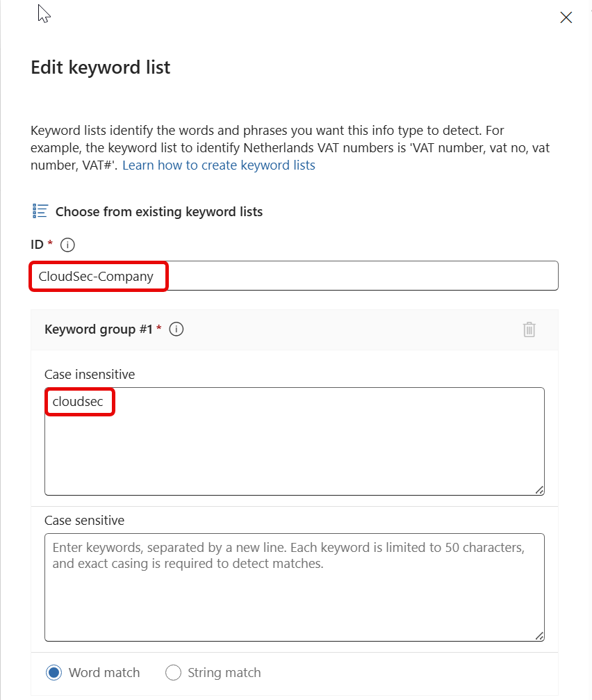Viewport: 592px width, 700px height.
Task: Select the String match radio button
Action: [x=173, y=672]
